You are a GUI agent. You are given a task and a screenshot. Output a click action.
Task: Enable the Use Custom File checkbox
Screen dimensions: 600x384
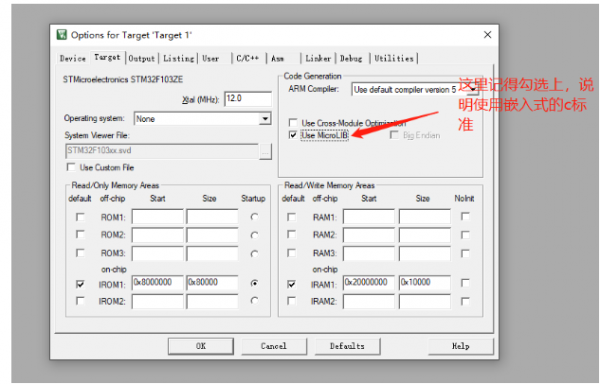pos(71,167)
